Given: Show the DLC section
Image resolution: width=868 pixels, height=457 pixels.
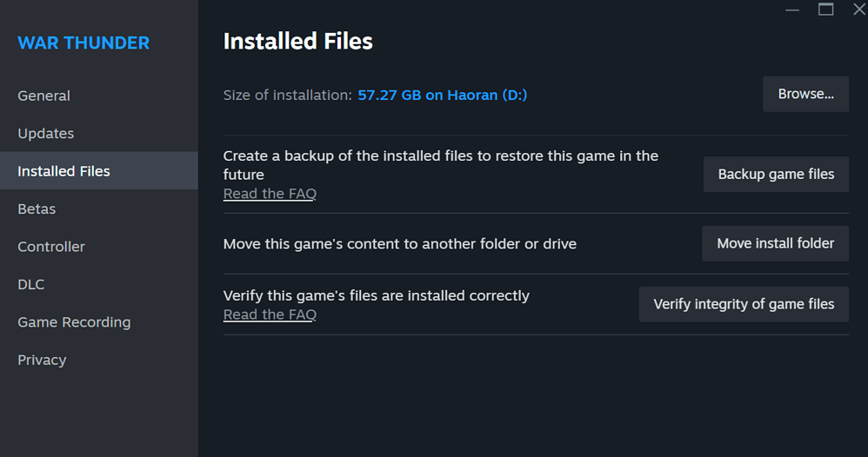Looking at the screenshot, I should pyautogui.click(x=30, y=285).
